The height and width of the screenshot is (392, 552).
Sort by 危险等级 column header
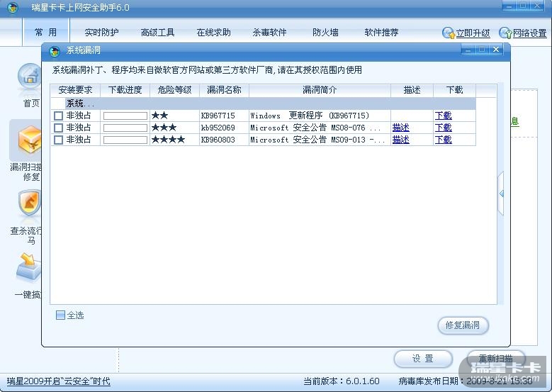(x=174, y=90)
